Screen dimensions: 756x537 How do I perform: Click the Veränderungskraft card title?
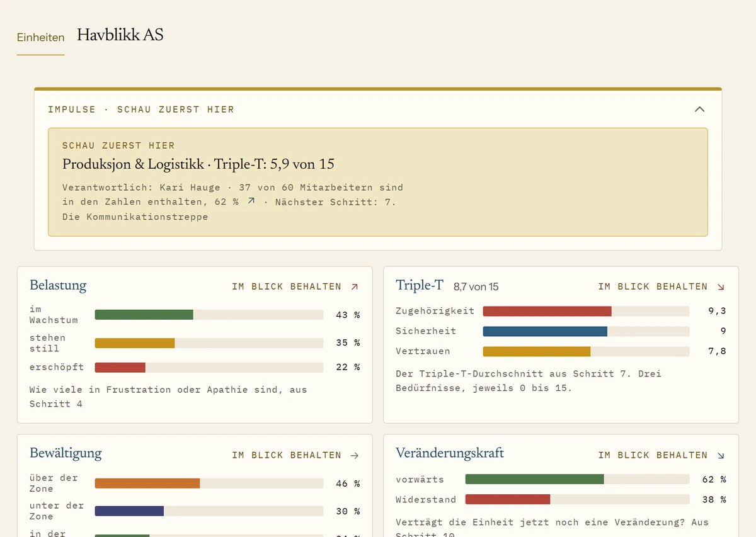click(x=450, y=454)
